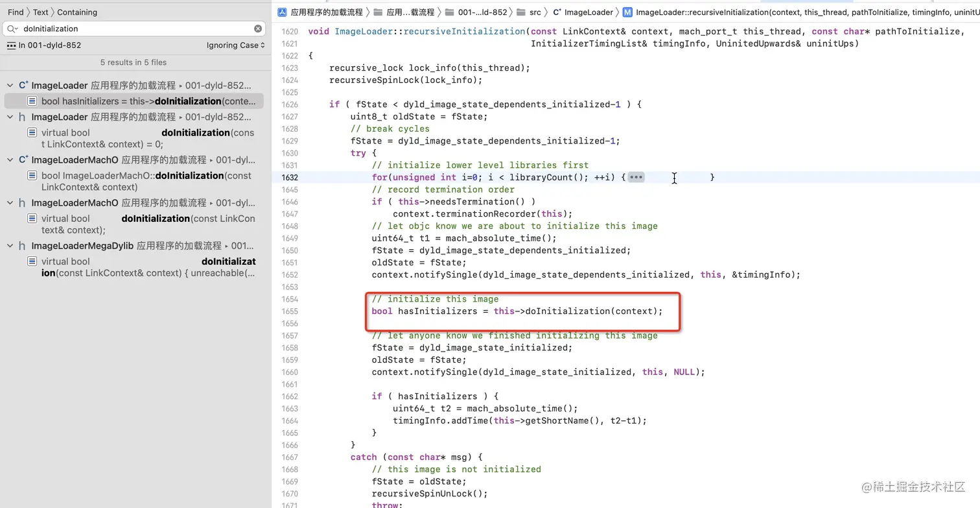Click the Xcode project icon in jump bar
The height and width of the screenshot is (508, 980).
(282, 12)
